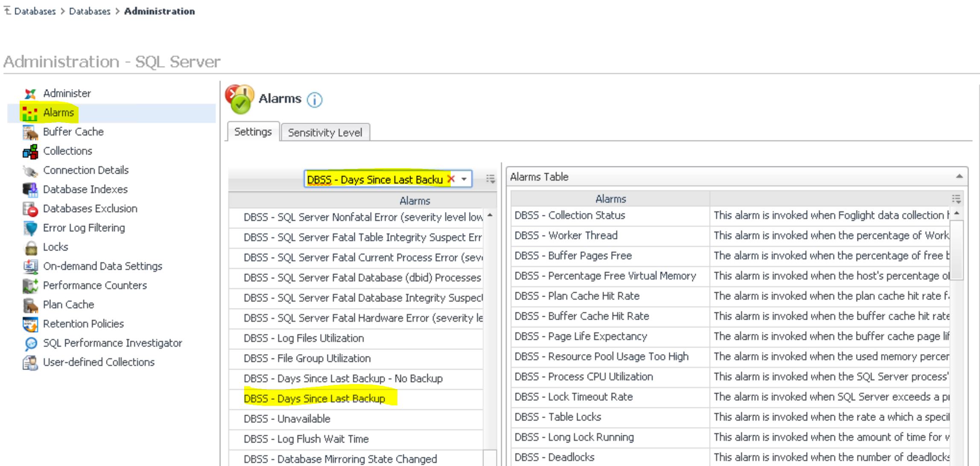This screenshot has height=466, width=980.
Task: Click the info icon beside Alarms heading
Action: pos(315,100)
